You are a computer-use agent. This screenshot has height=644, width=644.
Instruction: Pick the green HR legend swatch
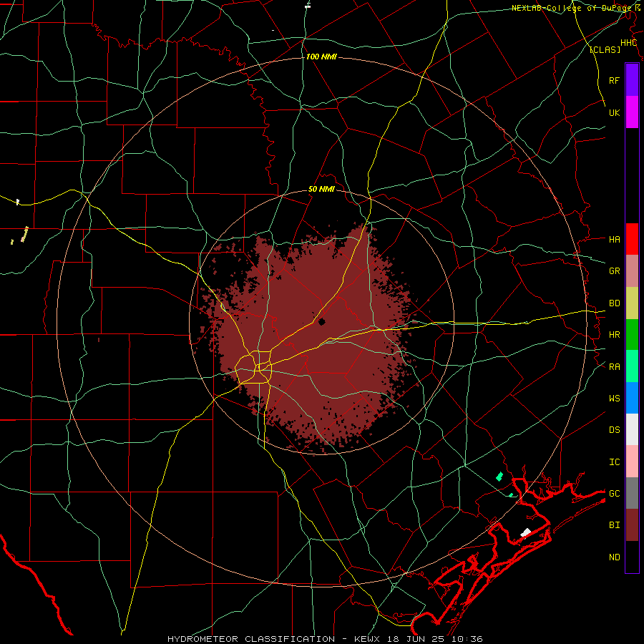coord(632,335)
